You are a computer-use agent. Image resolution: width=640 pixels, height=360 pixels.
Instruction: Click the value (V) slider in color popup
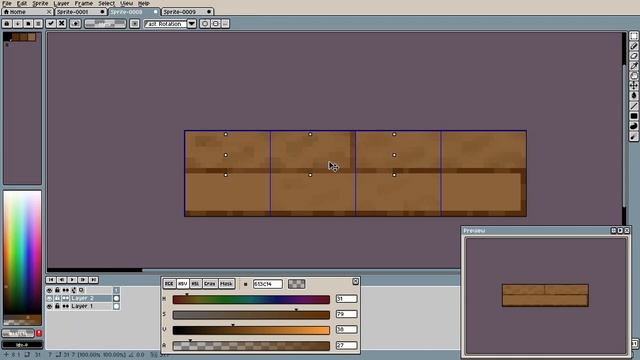(x=251, y=330)
